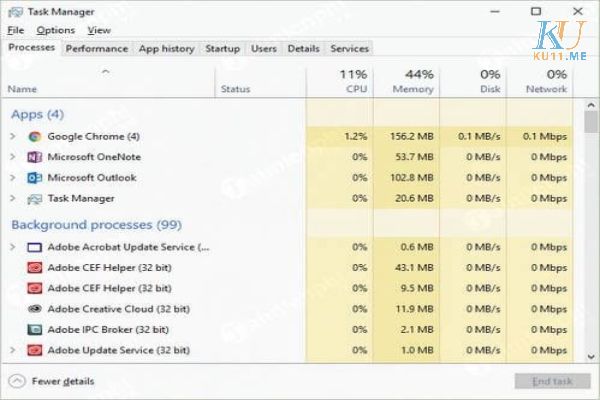The height and width of the screenshot is (400, 600).
Task: Expand the Microsoft Outlook process group
Action: pos(13,178)
